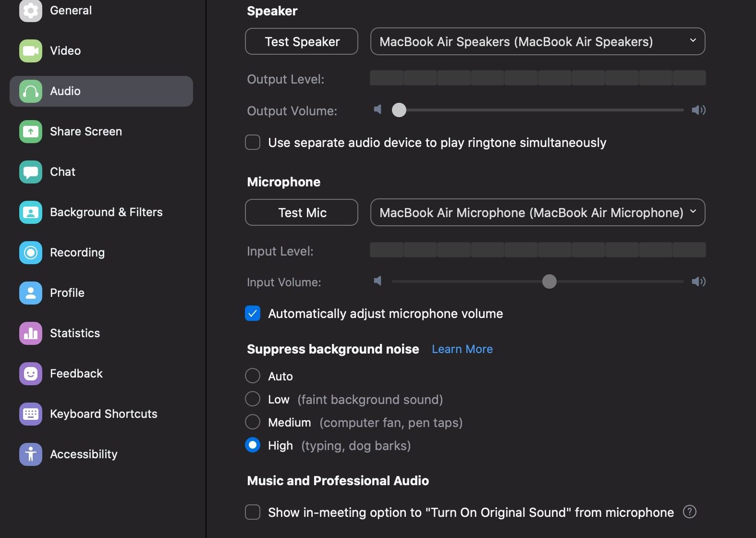756x538 pixels.
Task: Click the Keyboard Shortcuts icon
Action: [31, 414]
